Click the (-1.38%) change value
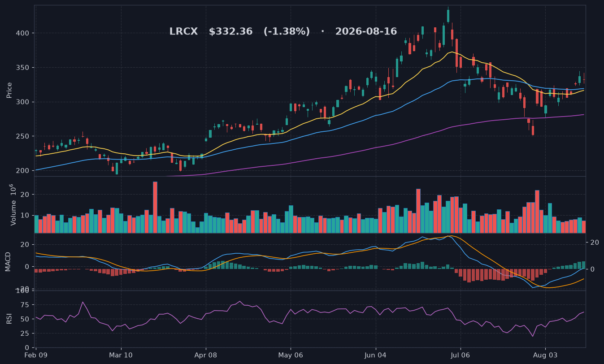The height and width of the screenshot is (364, 604). (287, 32)
